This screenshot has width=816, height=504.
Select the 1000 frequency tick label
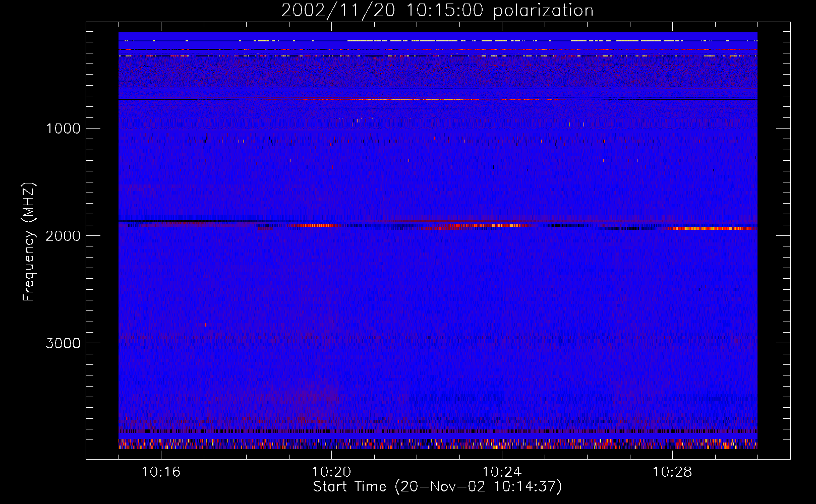point(63,129)
